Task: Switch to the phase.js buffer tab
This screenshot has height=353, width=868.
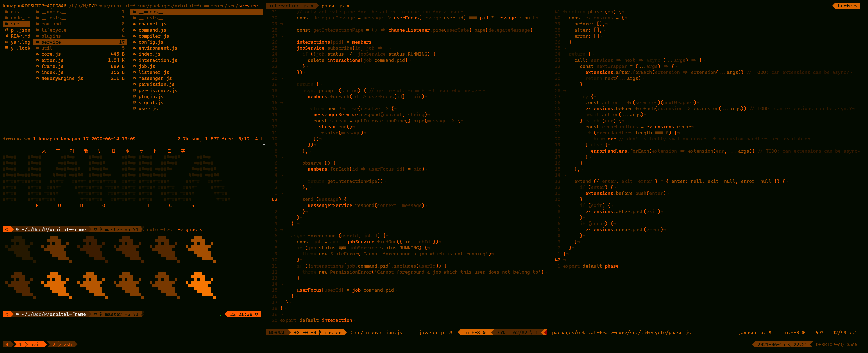Action: click(x=333, y=6)
